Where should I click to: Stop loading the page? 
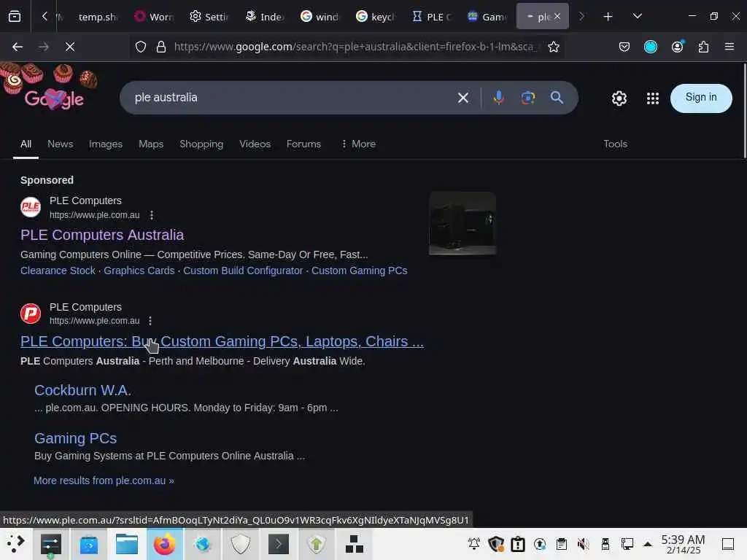pos(70,47)
